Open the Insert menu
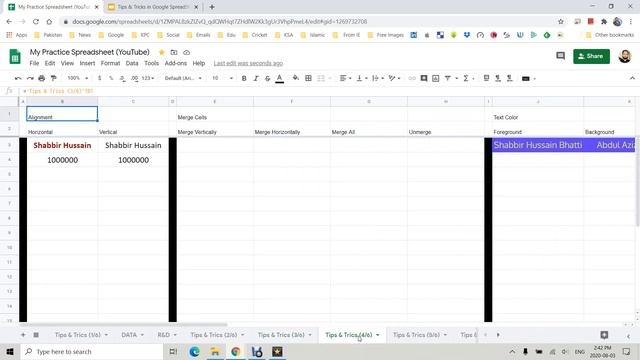The width and height of the screenshot is (640, 360). point(87,63)
